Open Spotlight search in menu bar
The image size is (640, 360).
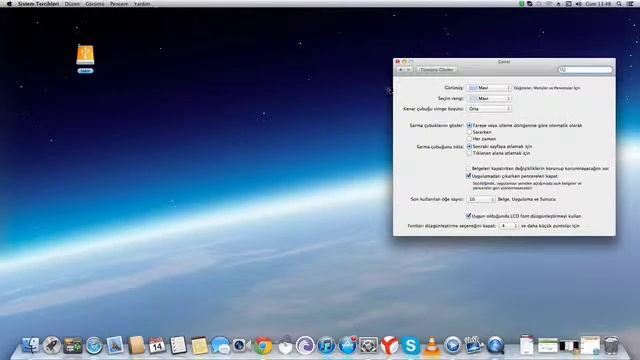pyautogui.click(x=619, y=4)
